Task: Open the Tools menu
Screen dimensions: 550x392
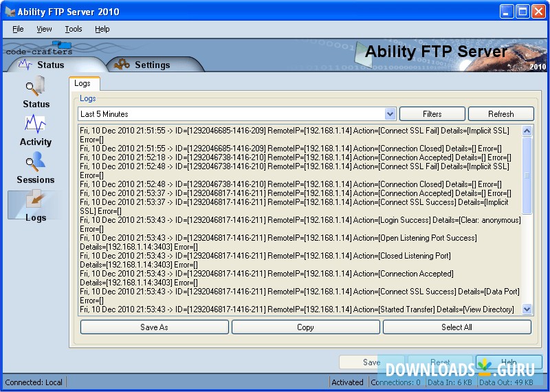Action: point(74,29)
